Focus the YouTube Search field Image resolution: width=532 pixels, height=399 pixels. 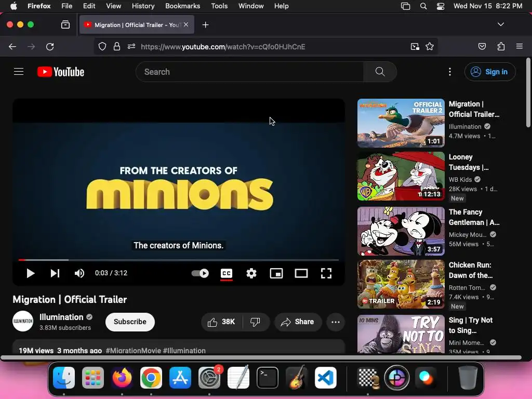(x=250, y=72)
